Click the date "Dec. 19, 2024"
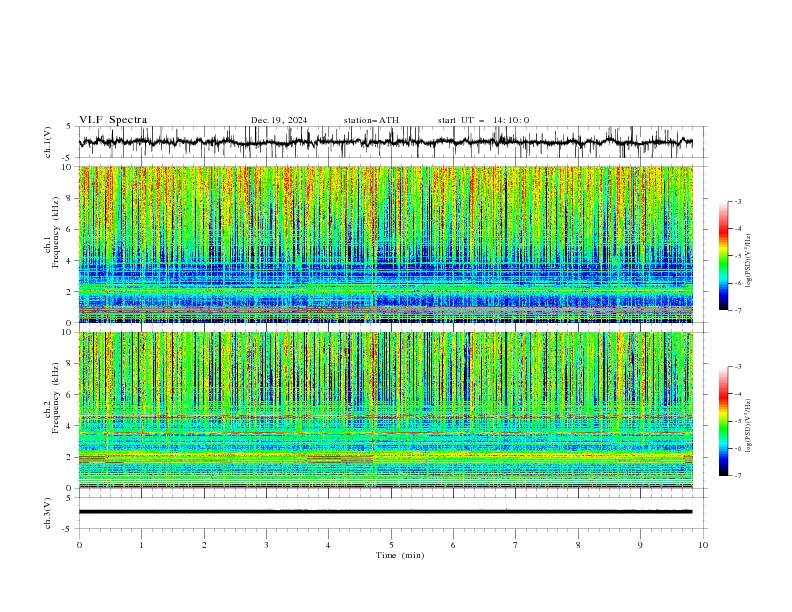Viewport: 792px width, 612px height. (x=279, y=120)
